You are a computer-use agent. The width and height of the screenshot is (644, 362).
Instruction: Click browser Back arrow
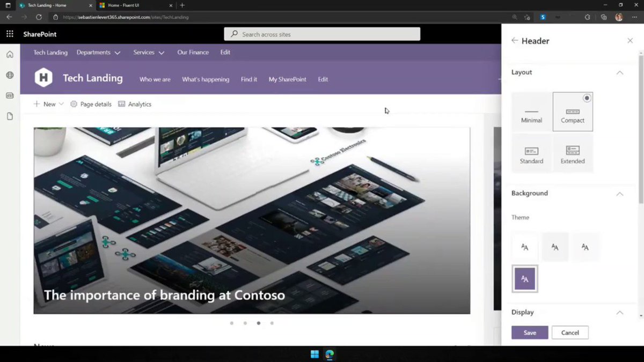(x=9, y=17)
